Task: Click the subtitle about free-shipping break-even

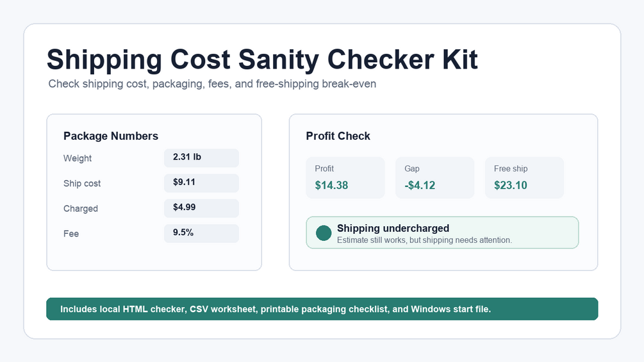Action: pyautogui.click(x=212, y=84)
